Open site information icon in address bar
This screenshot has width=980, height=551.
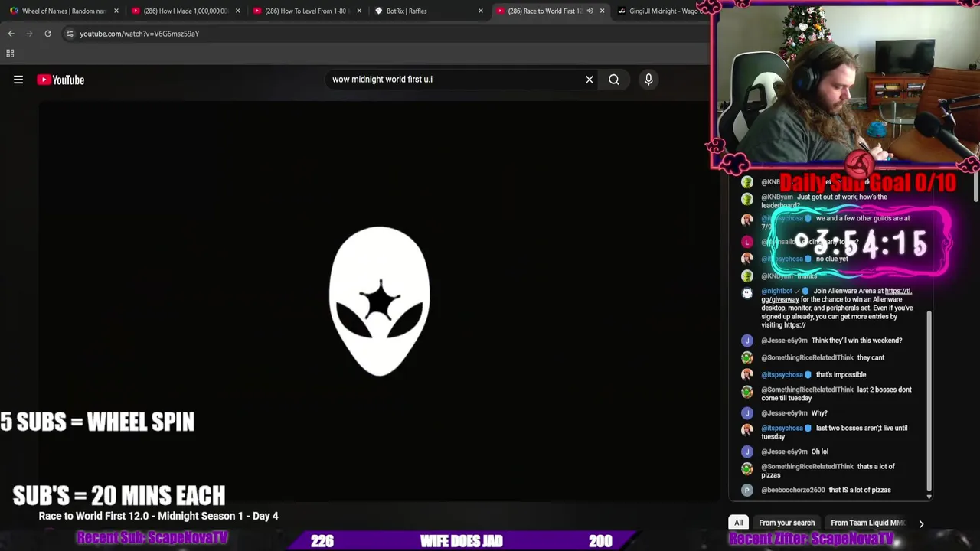(70, 34)
